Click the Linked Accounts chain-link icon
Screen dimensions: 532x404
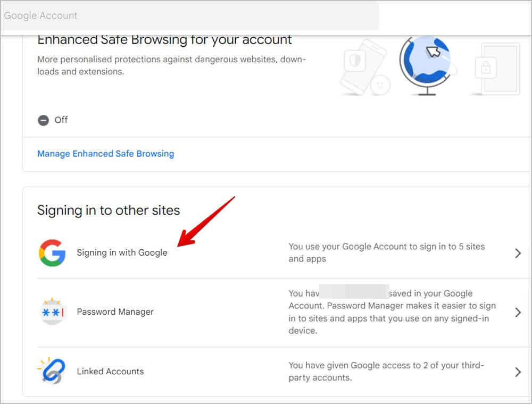pos(52,371)
